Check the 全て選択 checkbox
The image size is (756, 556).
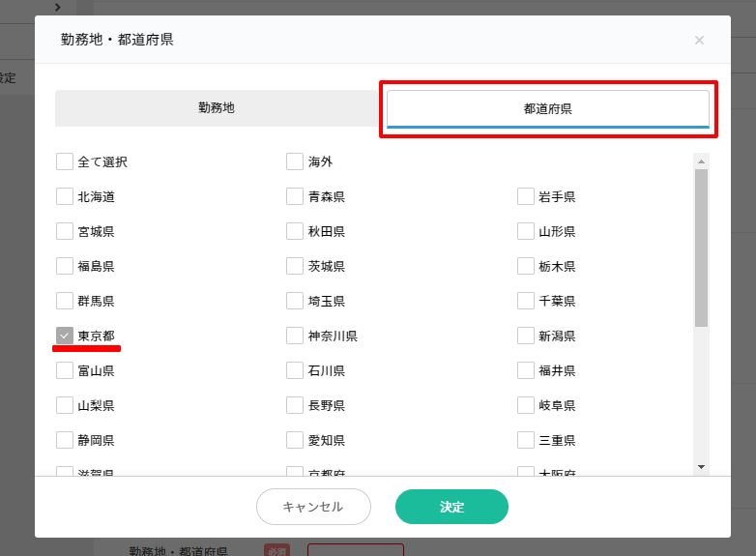pos(65,161)
